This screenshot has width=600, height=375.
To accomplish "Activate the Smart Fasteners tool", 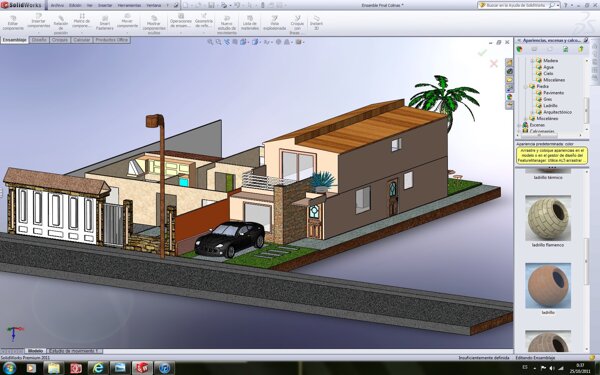I will point(104,23).
